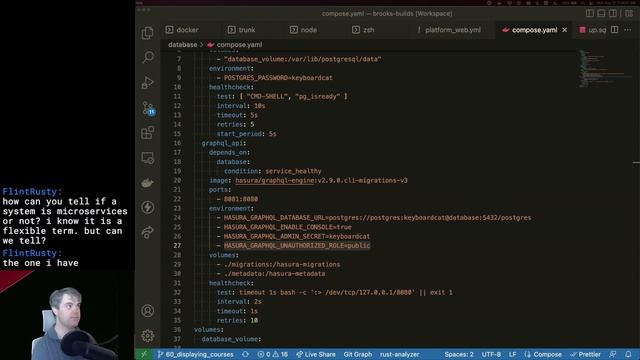Screen dimensions: 640x360
Task: Click the graphql_api: key on line 16
Action: pyautogui.click(x=224, y=143)
